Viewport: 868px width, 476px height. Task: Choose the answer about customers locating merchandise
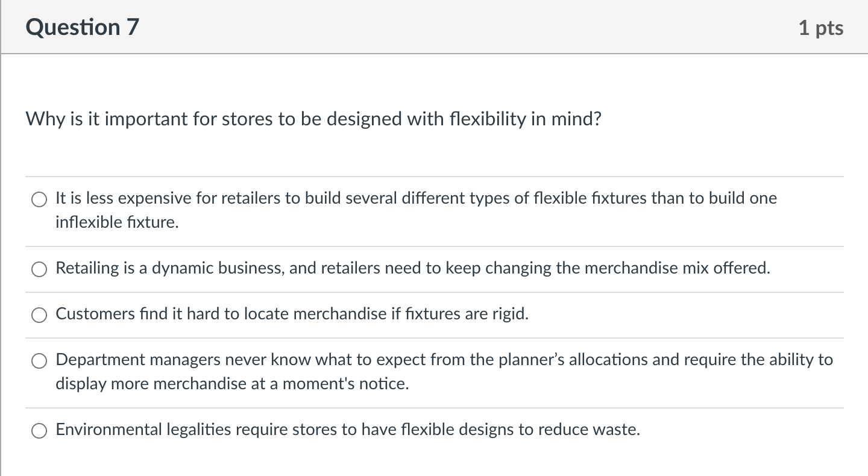(x=39, y=315)
